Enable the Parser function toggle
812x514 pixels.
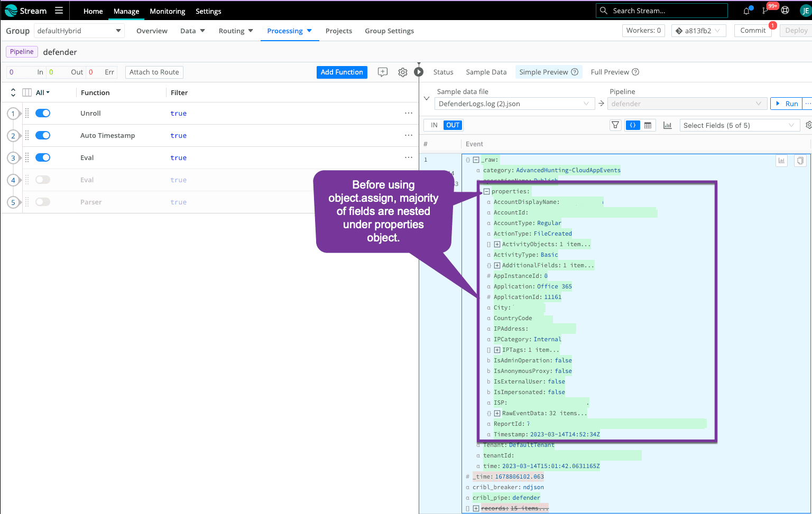tap(43, 202)
